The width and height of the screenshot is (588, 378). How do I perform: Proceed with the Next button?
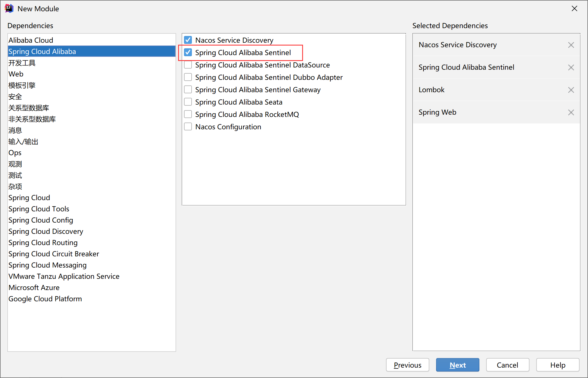(457, 365)
